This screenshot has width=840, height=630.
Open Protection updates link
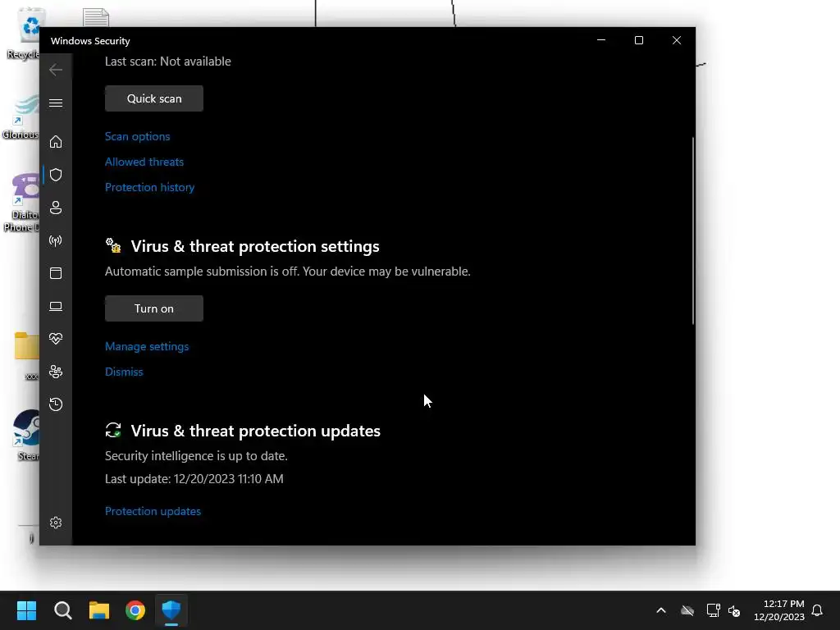coord(153,512)
